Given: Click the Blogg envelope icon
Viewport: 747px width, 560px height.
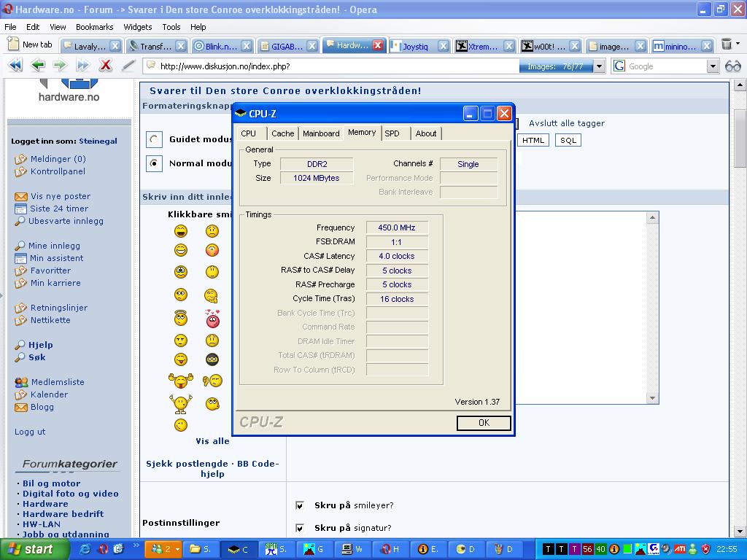Looking at the screenshot, I should point(21,407).
